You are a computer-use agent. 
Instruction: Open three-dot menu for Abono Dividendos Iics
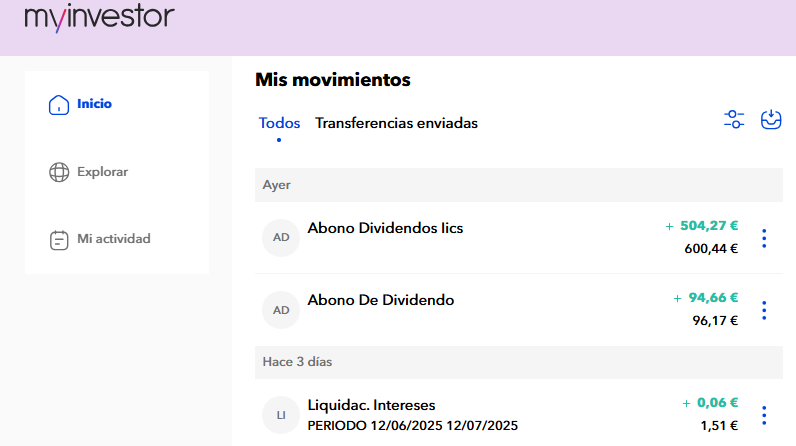(764, 238)
